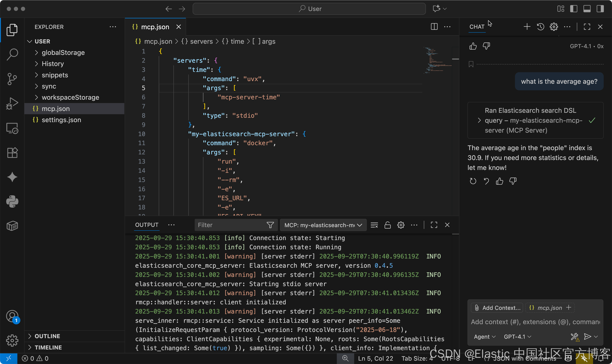Expand the Ran Elasticsearch search DSL query details
The width and height of the screenshot is (612, 364).
click(535, 120)
